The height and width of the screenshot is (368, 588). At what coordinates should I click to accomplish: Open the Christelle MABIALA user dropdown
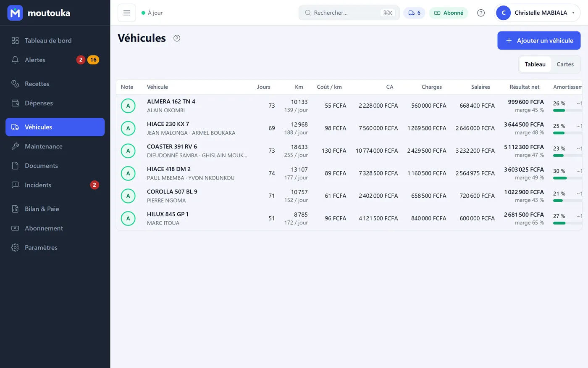click(x=537, y=13)
